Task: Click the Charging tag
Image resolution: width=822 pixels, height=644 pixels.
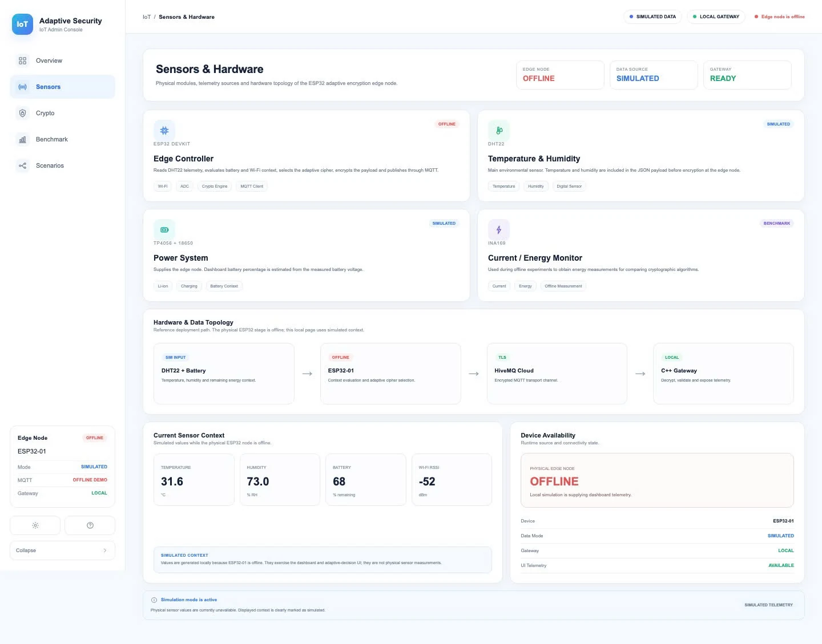Action: 189,286
